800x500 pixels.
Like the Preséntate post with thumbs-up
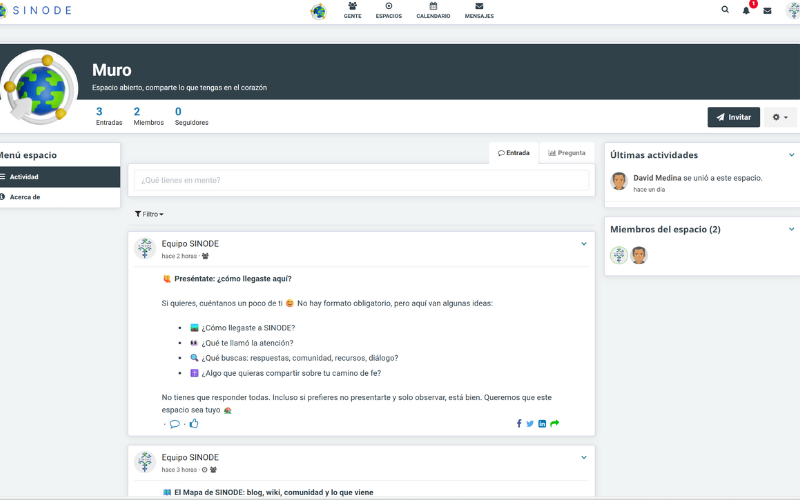(194, 423)
